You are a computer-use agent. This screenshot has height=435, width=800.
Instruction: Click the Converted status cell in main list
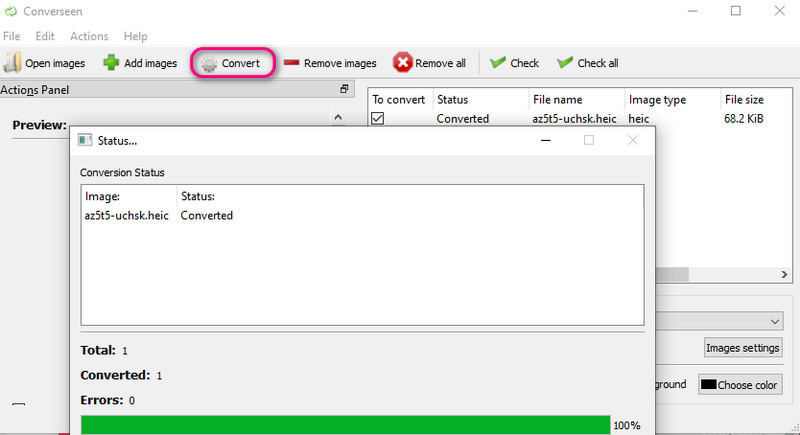[462, 119]
